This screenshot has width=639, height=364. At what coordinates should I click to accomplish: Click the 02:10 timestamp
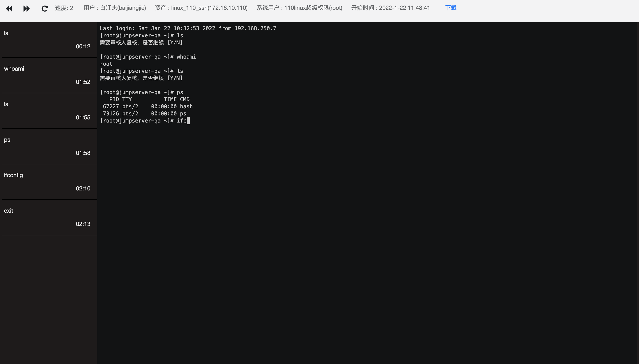click(83, 188)
